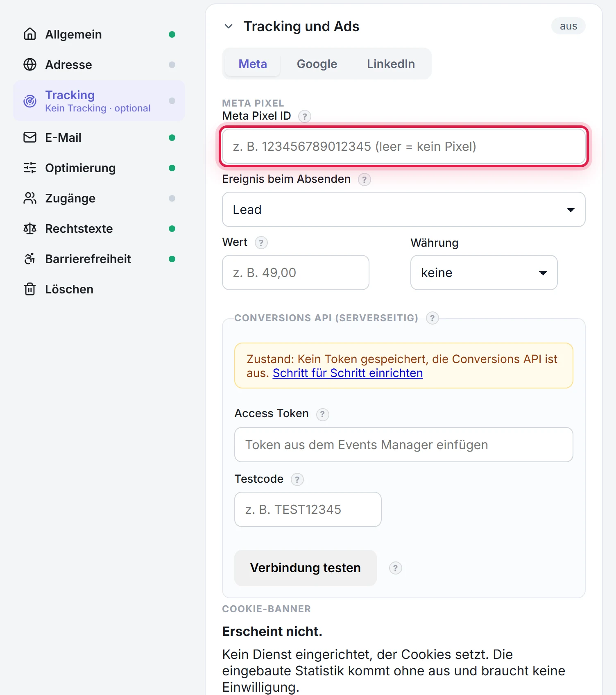Show help for Access Token

pyautogui.click(x=322, y=414)
